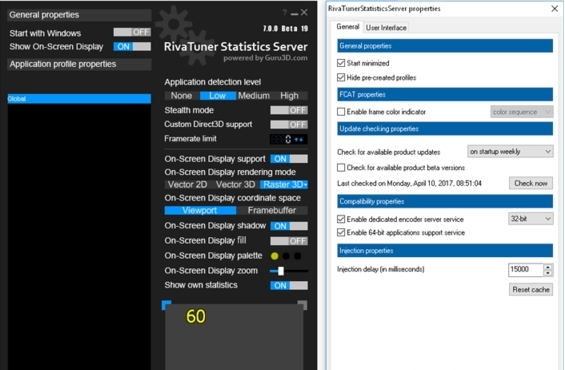
Task: Click the Check now button
Action: pos(531,183)
